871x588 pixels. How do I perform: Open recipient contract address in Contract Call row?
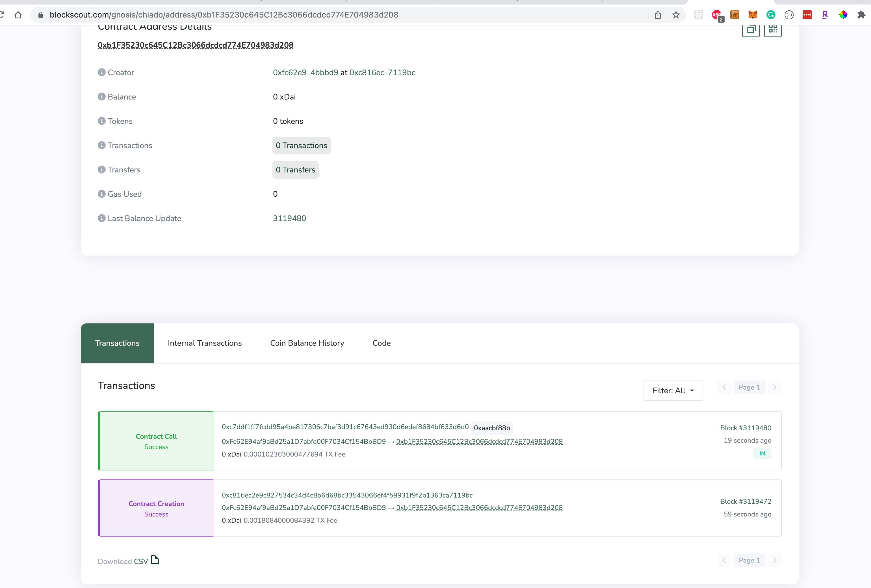479,441
